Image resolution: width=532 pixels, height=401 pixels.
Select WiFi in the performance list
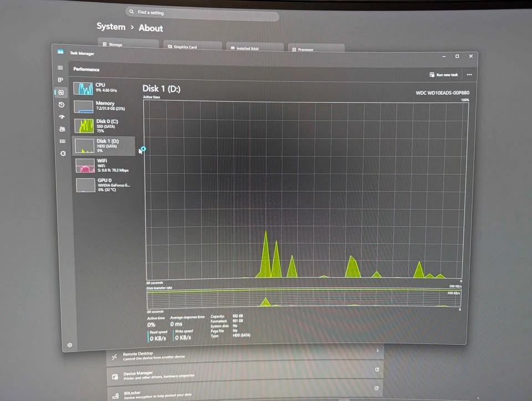tap(105, 165)
